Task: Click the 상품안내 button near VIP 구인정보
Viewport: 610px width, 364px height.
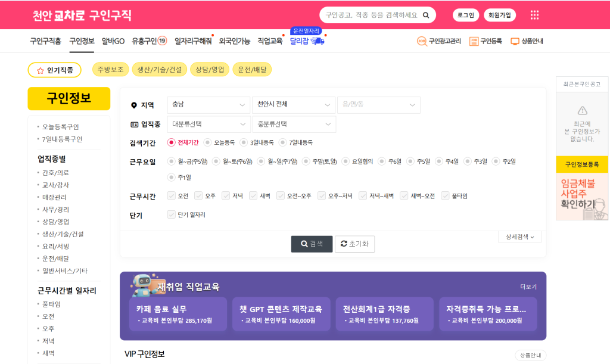Action: 531,356
